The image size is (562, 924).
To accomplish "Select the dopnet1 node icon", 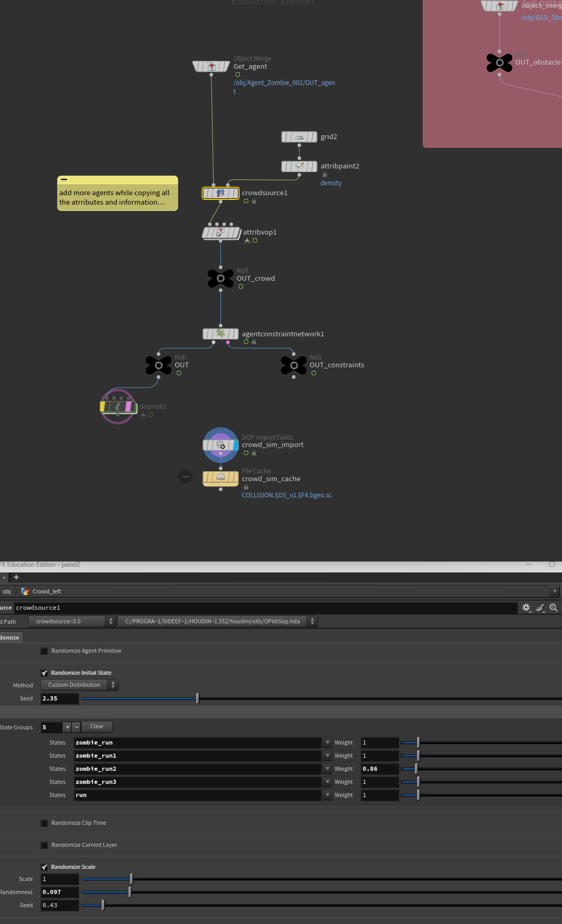I will [118, 407].
